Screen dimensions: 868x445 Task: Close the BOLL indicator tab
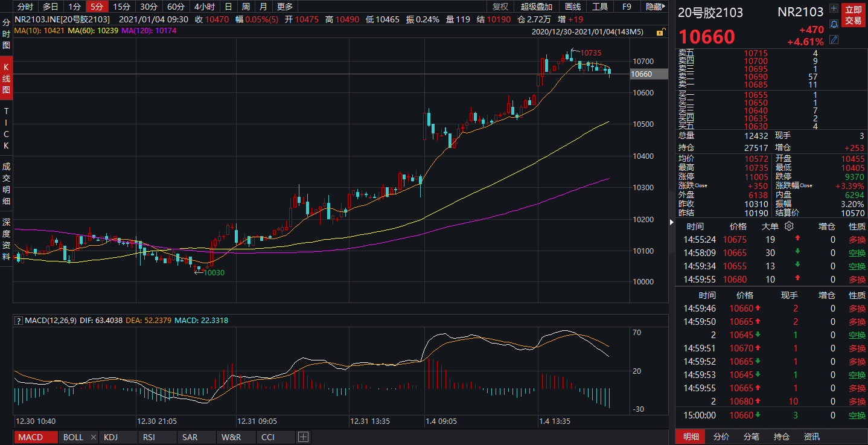[x=94, y=437]
